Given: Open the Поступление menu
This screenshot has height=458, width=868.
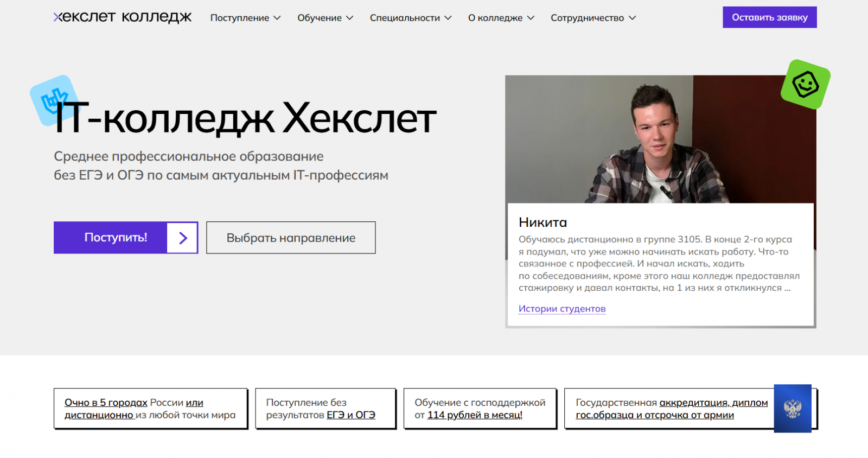Looking at the screenshot, I should click(x=246, y=18).
